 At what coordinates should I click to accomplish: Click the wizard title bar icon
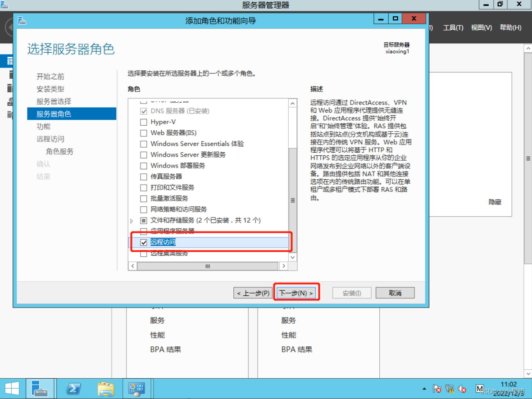[22, 21]
